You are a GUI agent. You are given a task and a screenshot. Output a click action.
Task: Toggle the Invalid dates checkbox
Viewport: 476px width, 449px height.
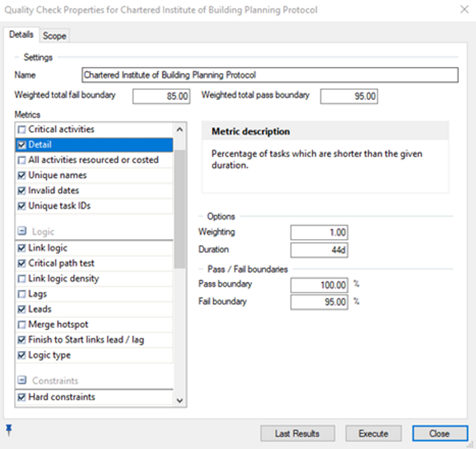pos(22,191)
